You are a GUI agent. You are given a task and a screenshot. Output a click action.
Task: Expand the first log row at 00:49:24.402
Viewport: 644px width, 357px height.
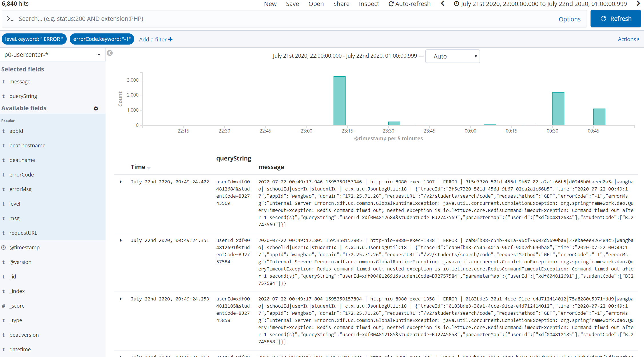tap(121, 182)
